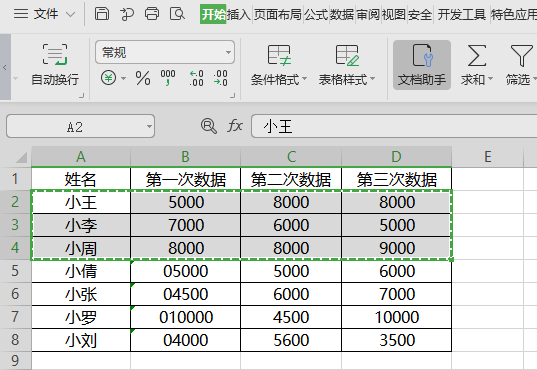Image resolution: width=537 pixels, height=370 pixels.
Task: Switch to the 安全 tab
Action: pos(420,14)
